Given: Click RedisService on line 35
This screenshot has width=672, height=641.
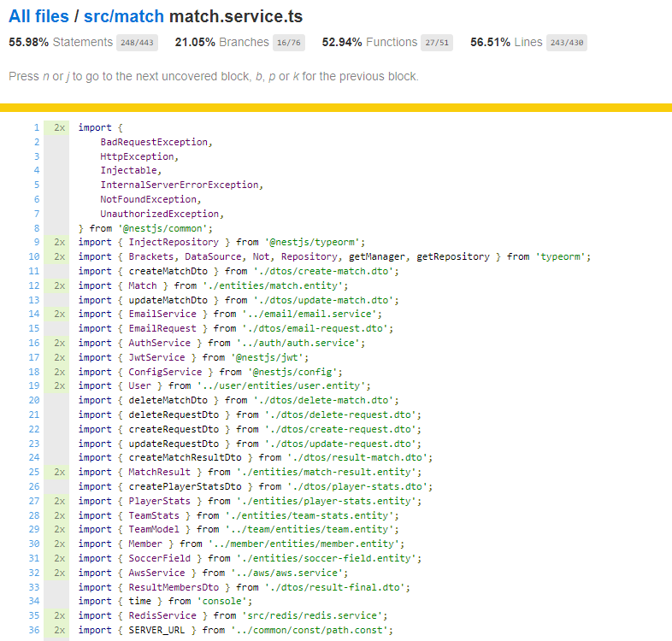Looking at the screenshot, I should point(162,616).
